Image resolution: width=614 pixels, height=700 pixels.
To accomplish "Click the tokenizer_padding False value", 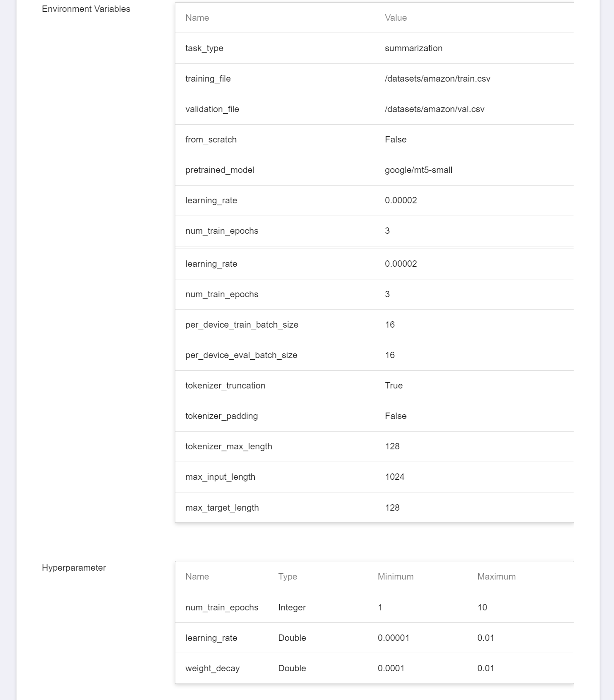I will (396, 416).
